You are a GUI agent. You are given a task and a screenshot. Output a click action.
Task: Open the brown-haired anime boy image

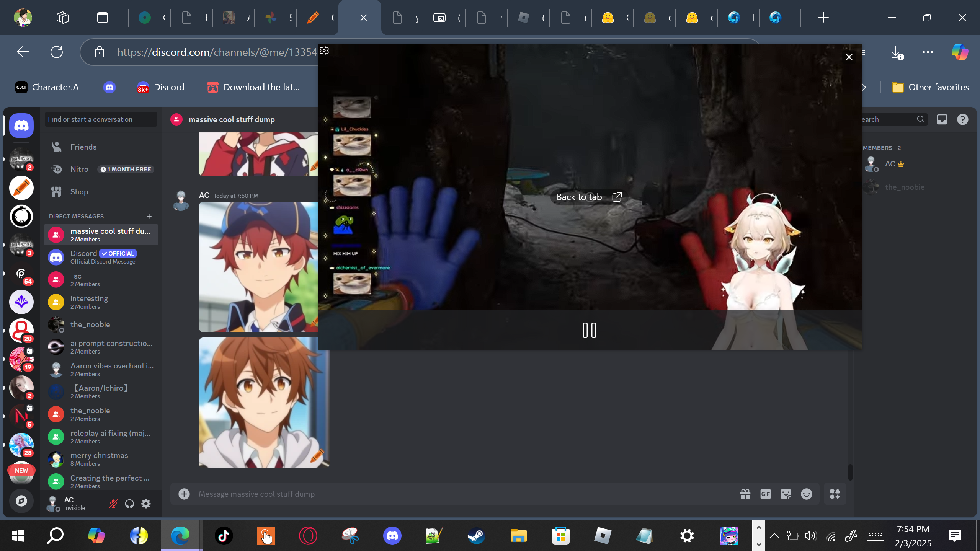coord(264,403)
